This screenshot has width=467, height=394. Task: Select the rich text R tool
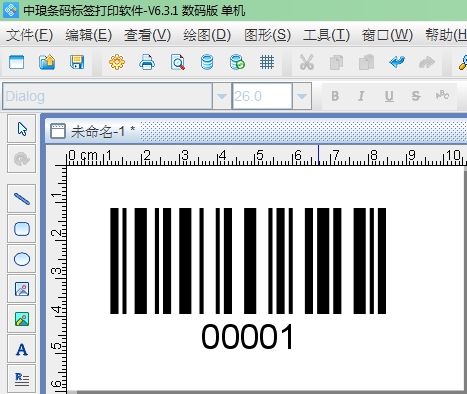click(22, 379)
